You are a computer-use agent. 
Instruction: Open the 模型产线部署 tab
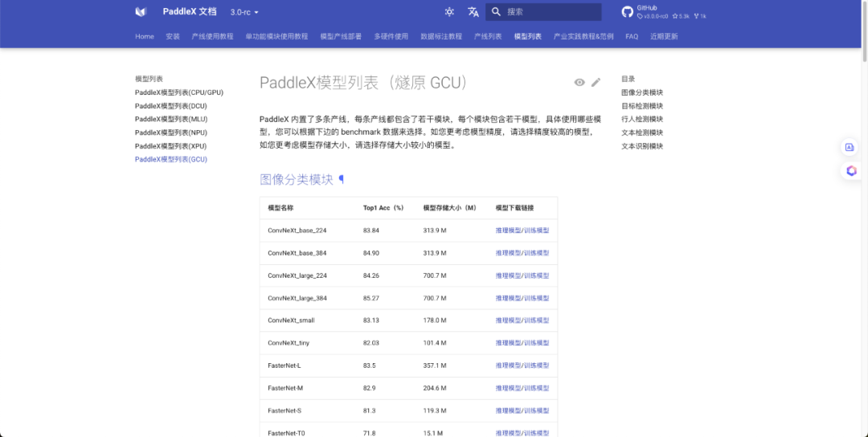coord(341,36)
